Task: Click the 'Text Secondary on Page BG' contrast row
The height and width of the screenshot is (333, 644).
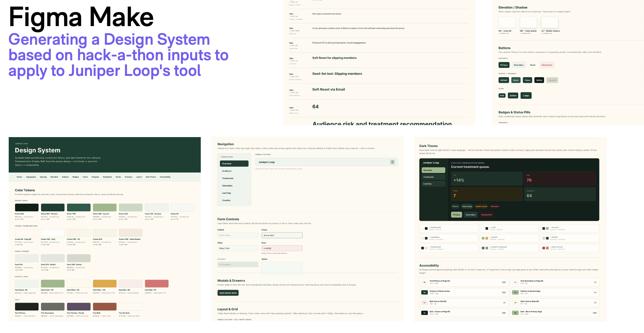Action: (x=555, y=282)
